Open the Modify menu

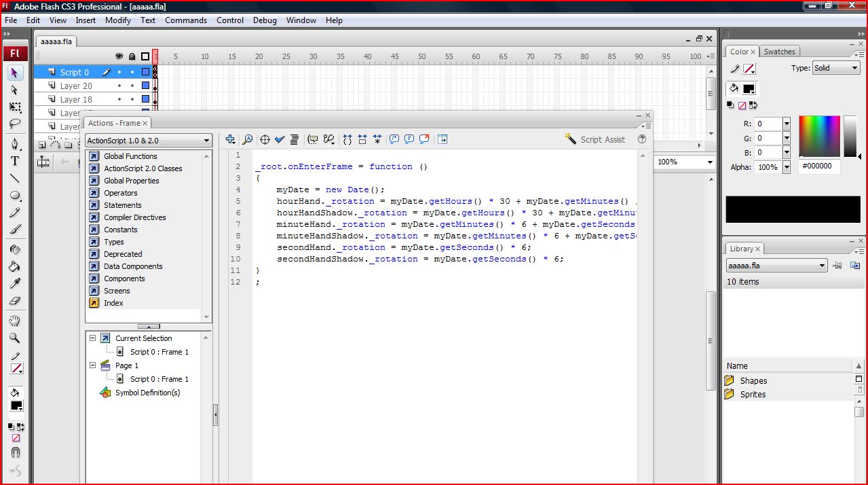(118, 20)
